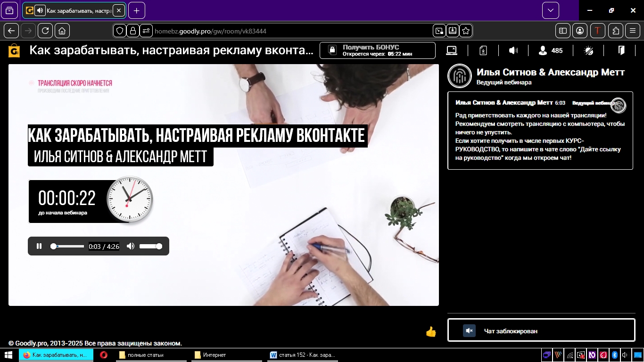This screenshot has height=362, width=644.
Task: Mute the video player speaker
Action: point(131,246)
